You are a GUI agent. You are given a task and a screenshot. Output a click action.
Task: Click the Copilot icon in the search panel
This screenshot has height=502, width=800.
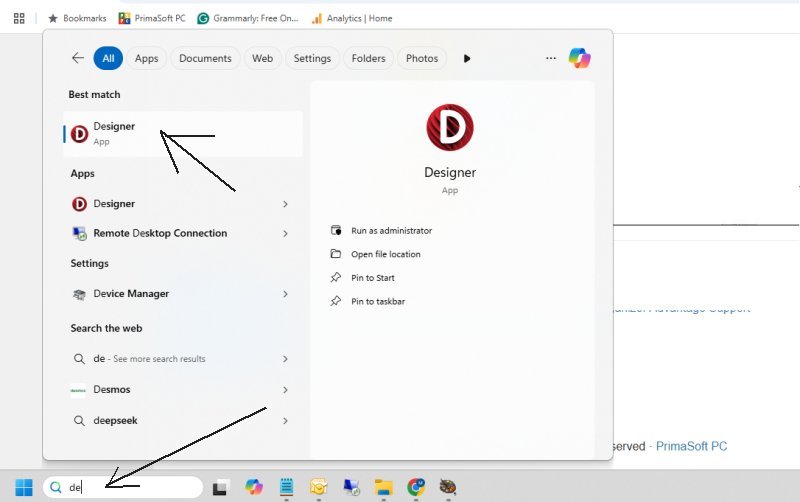point(580,58)
